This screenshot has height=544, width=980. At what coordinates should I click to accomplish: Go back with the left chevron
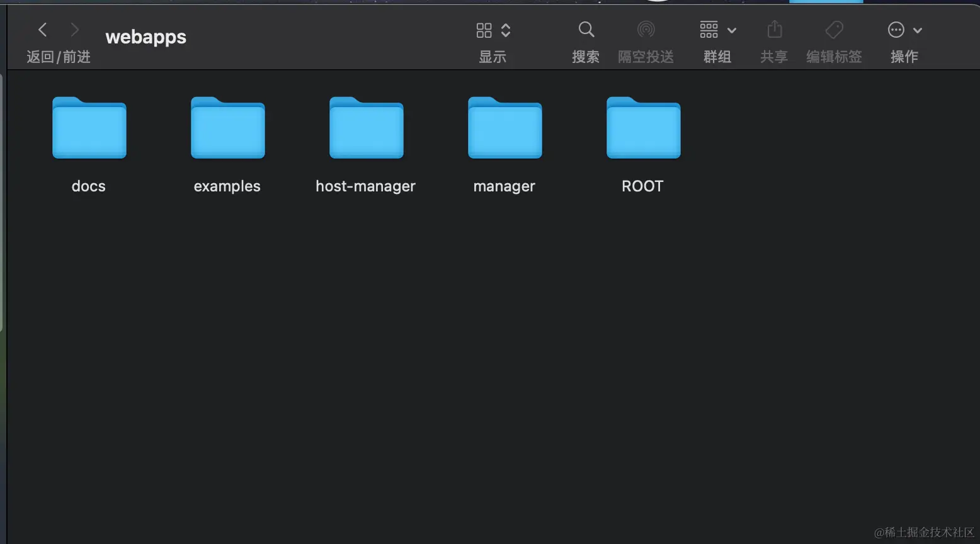pos(43,30)
